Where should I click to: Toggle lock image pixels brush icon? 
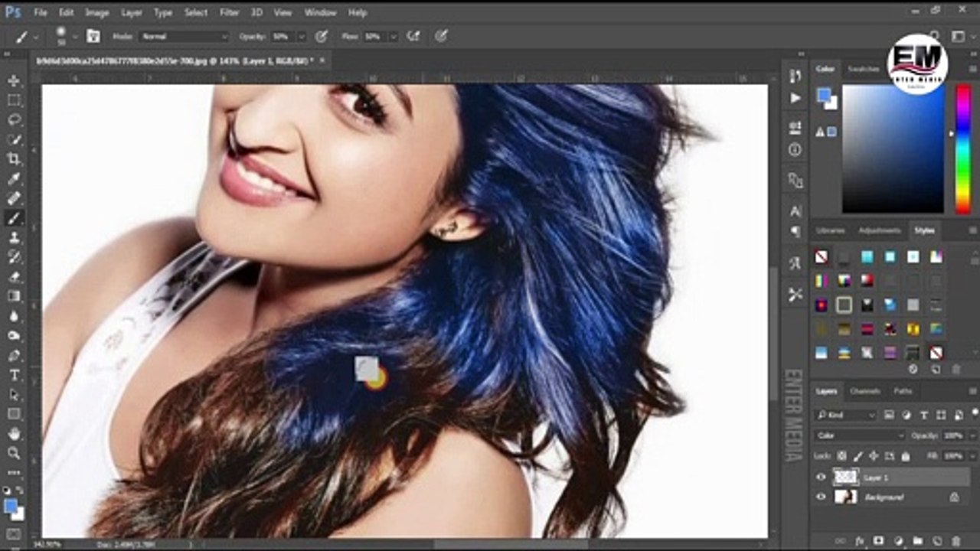click(x=858, y=455)
